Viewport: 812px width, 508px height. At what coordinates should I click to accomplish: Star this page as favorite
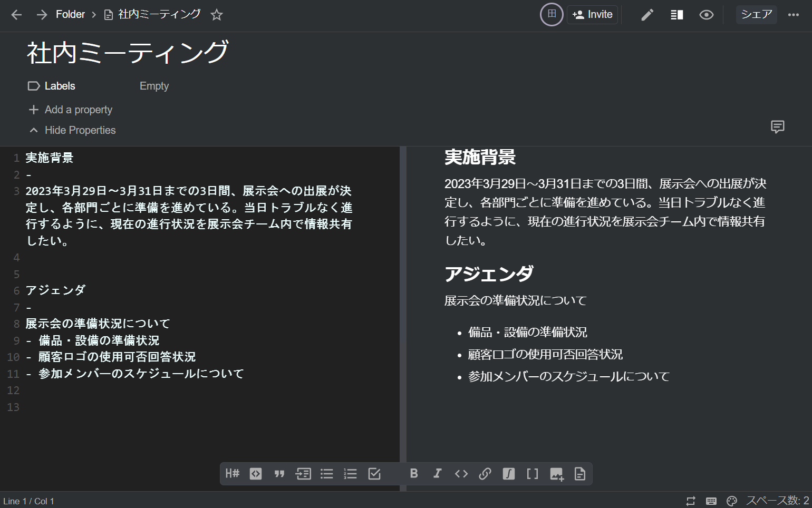[x=217, y=15]
